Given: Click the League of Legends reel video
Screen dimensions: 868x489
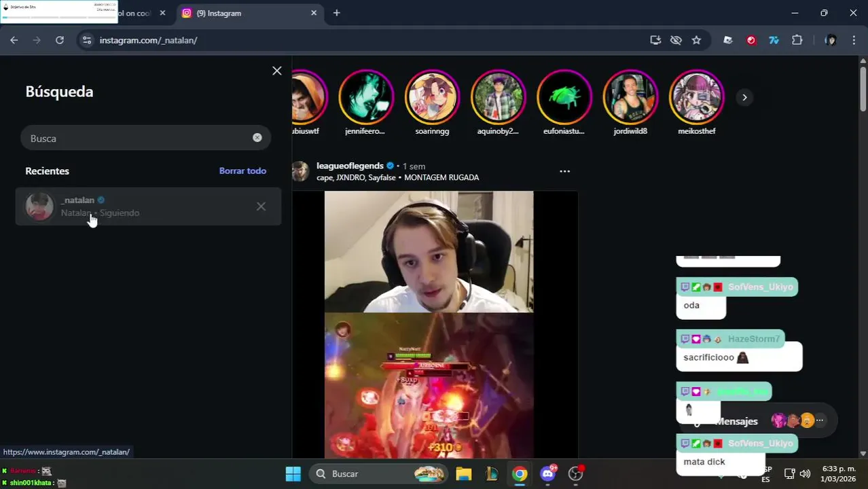Looking at the screenshot, I should click(429, 325).
